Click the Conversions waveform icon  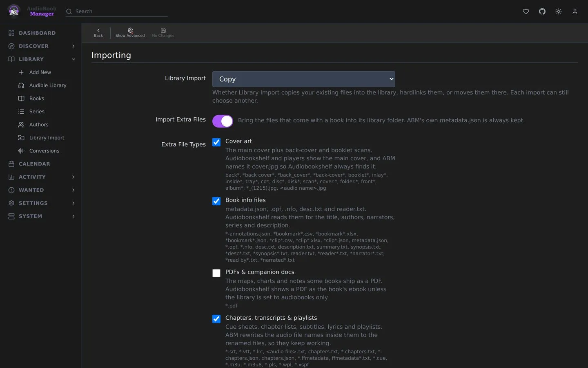pyautogui.click(x=21, y=151)
